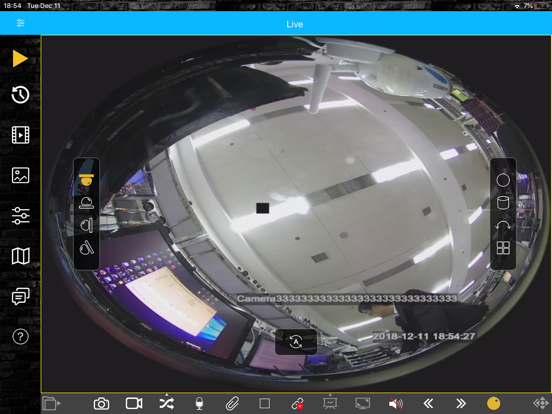
Task: Choose circle fisheye view mode
Action: pos(503,180)
